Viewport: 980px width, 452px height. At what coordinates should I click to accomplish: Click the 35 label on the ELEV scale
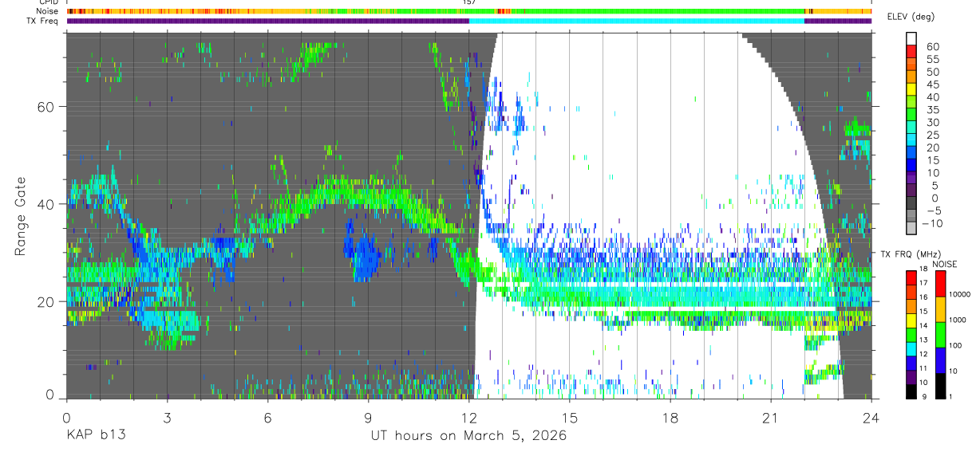click(x=932, y=110)
